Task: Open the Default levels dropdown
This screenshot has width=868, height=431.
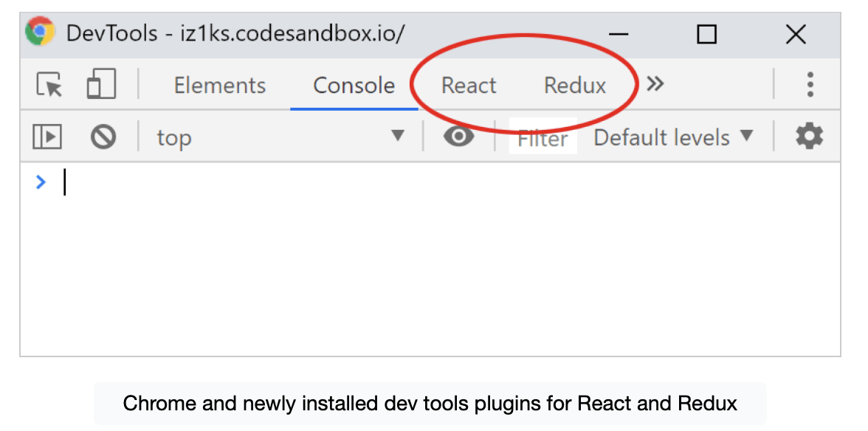Action: click(x=674, y=137)
